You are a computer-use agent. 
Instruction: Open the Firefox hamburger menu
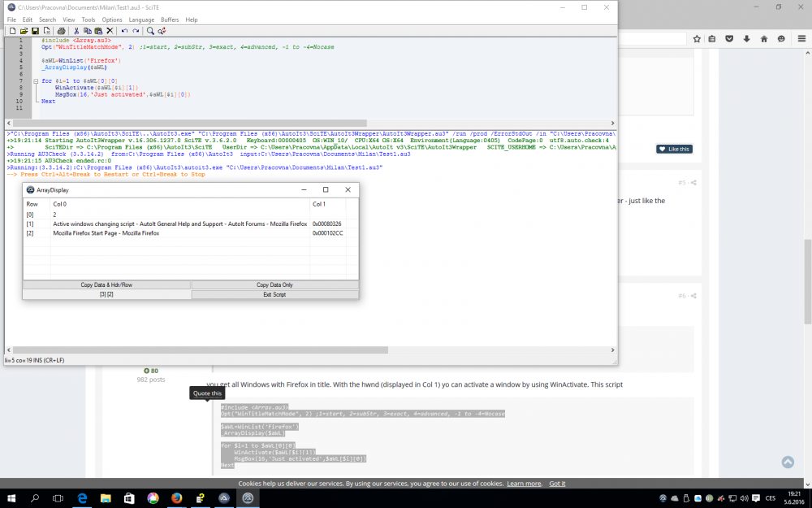pyautogui.click(x=801, y=39)
